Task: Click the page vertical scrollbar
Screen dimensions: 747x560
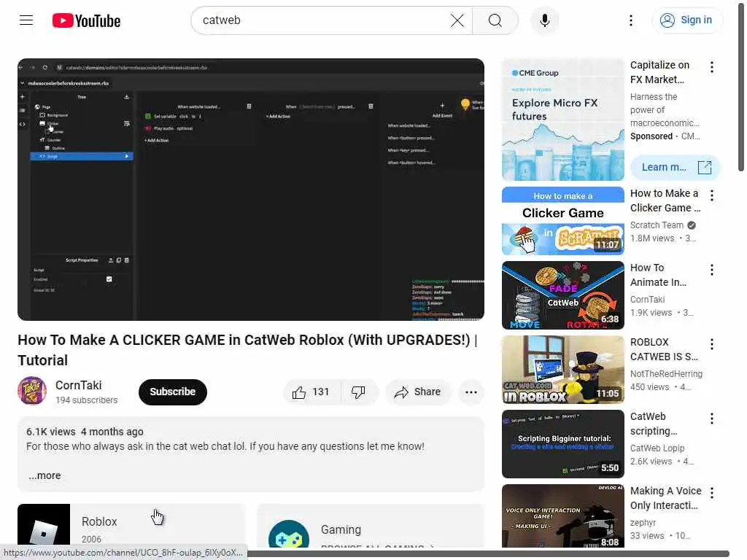Action: (x=741, y=87)
